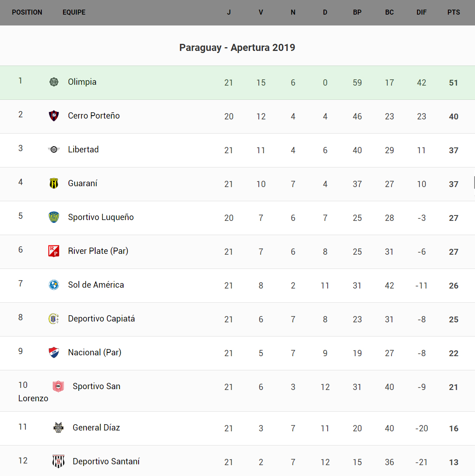Open the Cerro Porteño team page
Screen dimensions: 475x476
94,116
